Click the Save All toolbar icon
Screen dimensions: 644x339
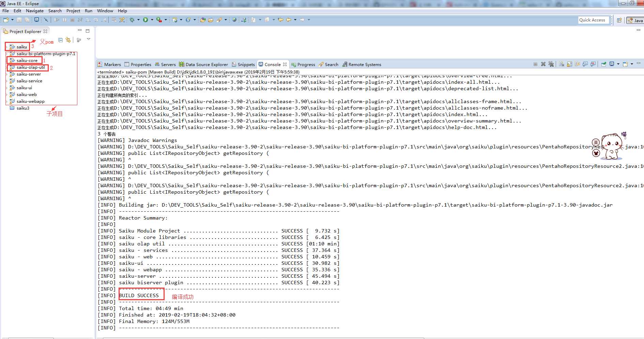point(27,20)
